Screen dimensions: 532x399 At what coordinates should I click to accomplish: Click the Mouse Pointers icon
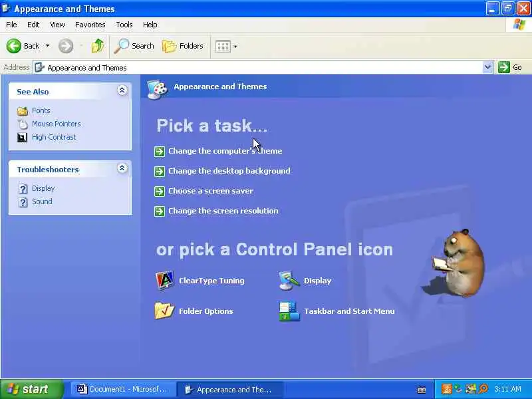coord(23,124)
